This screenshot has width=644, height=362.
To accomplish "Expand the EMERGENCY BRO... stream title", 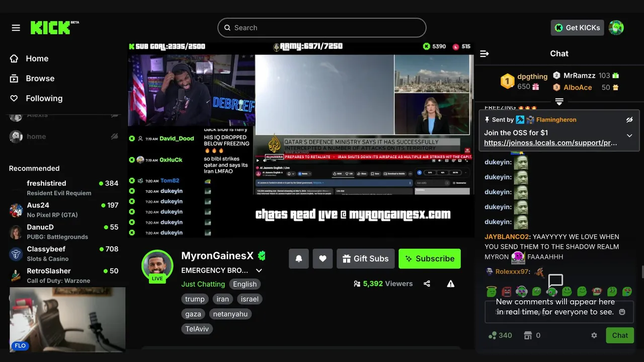I will coord(259,270).
